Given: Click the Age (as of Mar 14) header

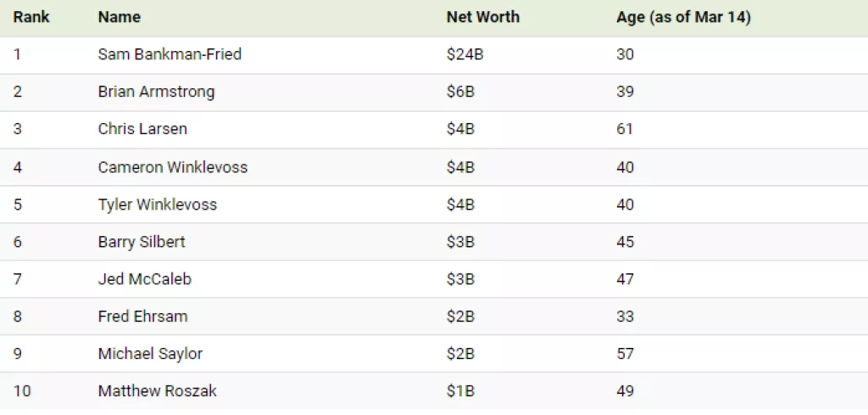Looking at the screenshot, I should click(x=683, y=17).
